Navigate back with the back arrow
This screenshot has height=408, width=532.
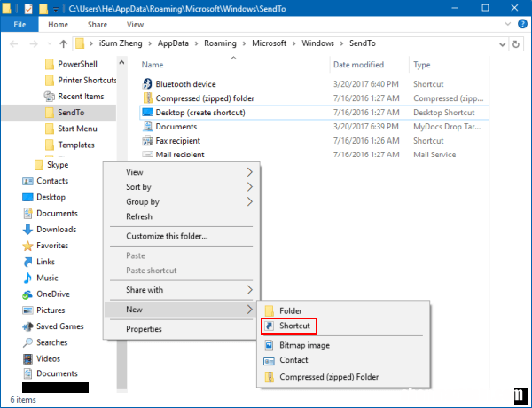click(14, 43)
